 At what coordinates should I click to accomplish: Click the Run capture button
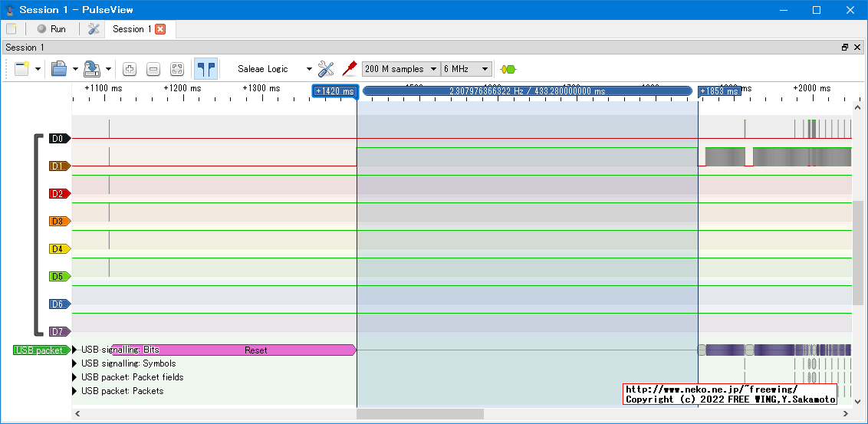coord(51,29)
